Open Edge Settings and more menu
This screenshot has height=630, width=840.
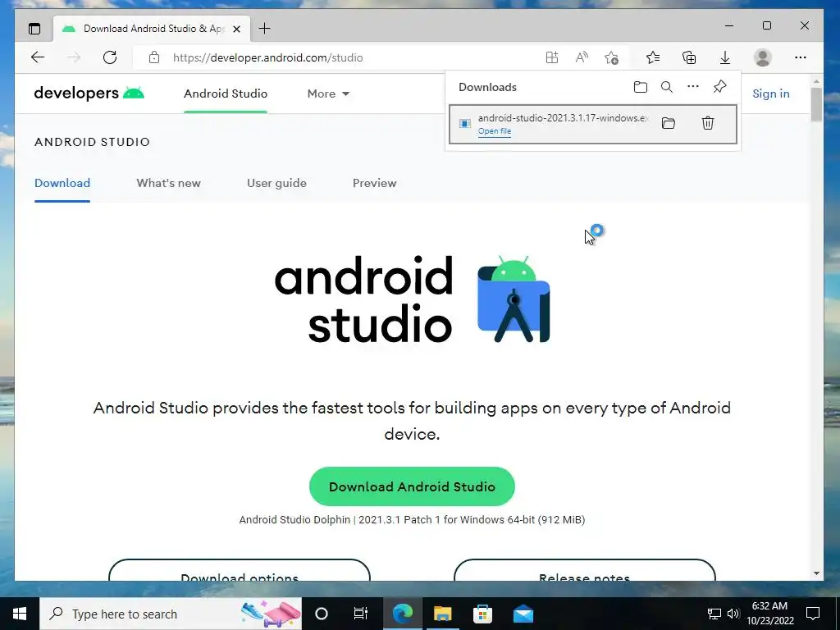point(801,57)
